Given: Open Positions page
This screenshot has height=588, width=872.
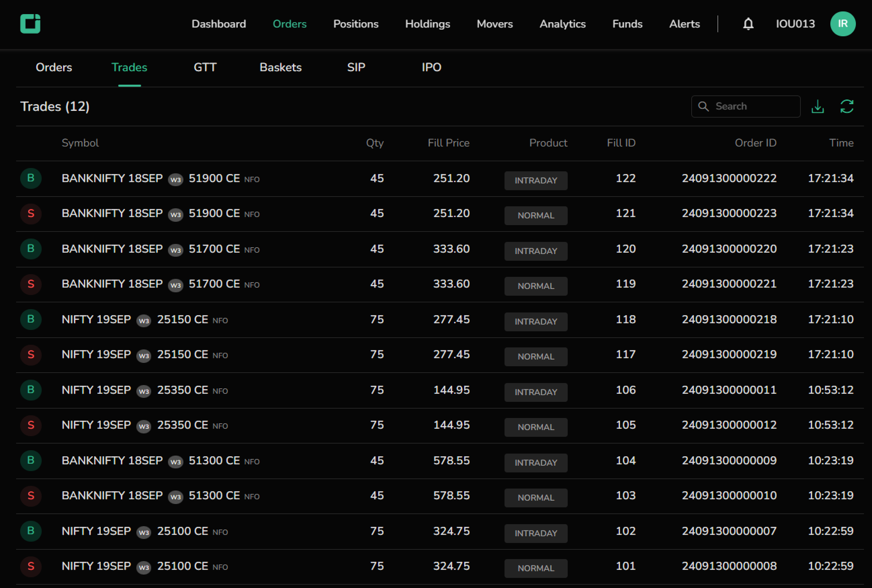Looking at the screenshot, I should point(356,24).
